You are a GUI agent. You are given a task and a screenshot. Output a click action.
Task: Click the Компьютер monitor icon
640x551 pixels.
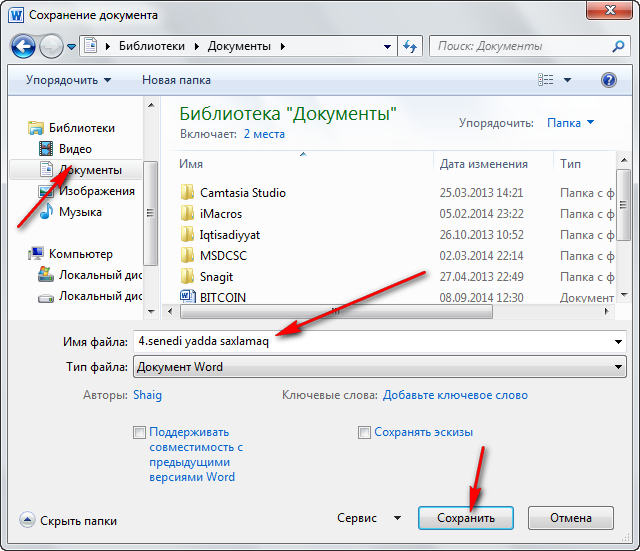pyautogui.click(x=36, y=254)
